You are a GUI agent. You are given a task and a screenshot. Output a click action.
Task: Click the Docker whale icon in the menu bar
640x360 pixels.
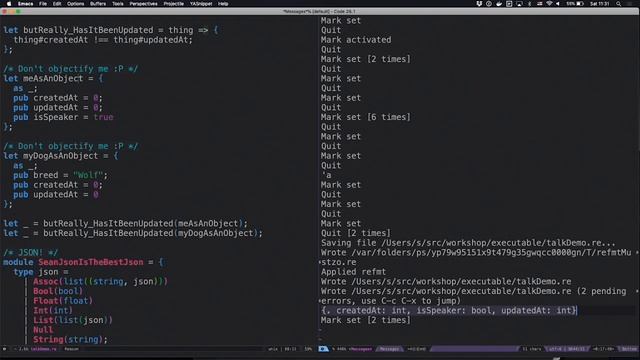(499, 4)
